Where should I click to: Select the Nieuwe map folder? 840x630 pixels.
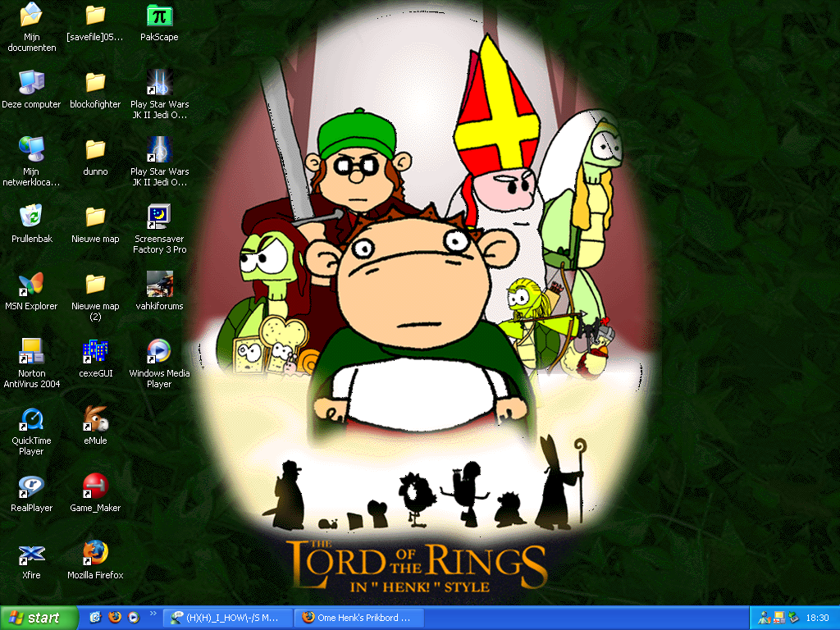click(x=95, y=224)
